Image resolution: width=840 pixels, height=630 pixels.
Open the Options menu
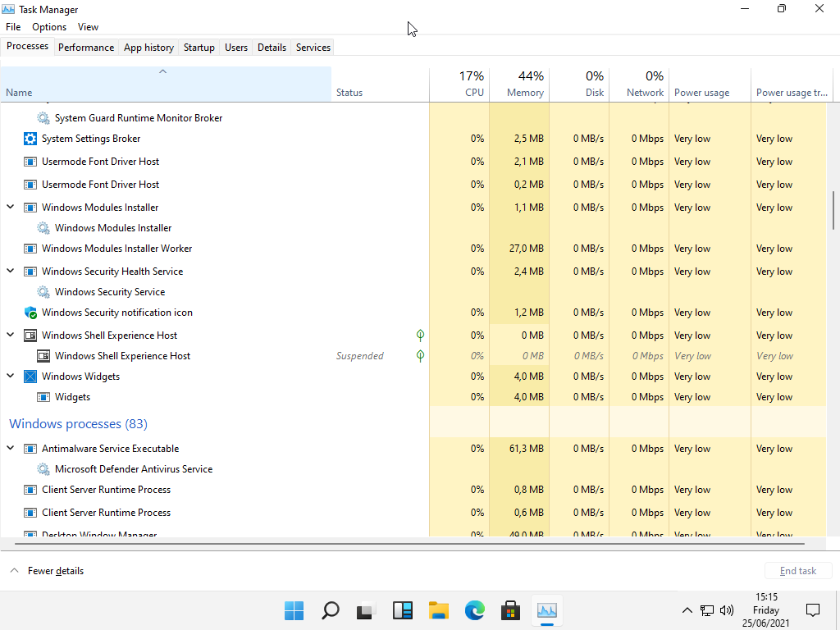[x=49, y=27]
